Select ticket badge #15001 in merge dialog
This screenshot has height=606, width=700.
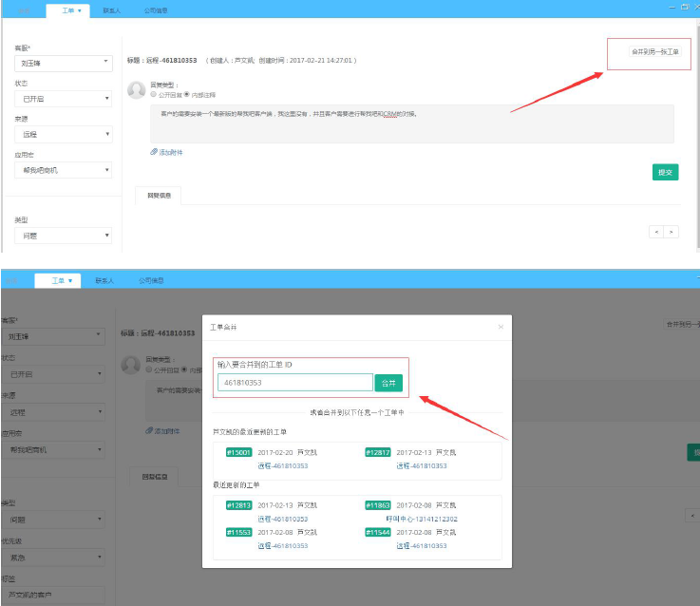pos(238,452)
